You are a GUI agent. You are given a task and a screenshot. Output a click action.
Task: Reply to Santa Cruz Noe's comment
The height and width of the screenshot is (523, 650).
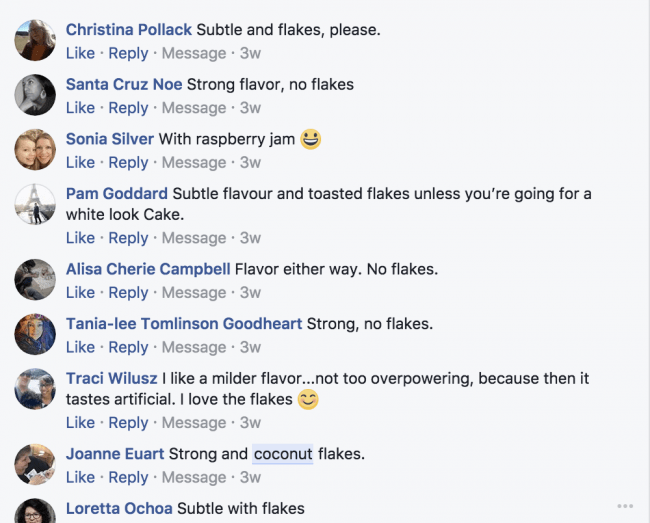128,108
